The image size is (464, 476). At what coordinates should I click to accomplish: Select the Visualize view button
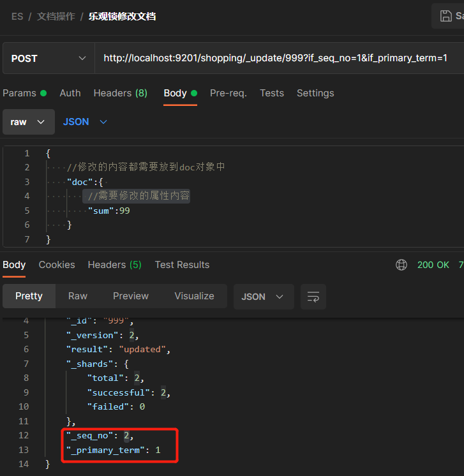pos(195,296)
